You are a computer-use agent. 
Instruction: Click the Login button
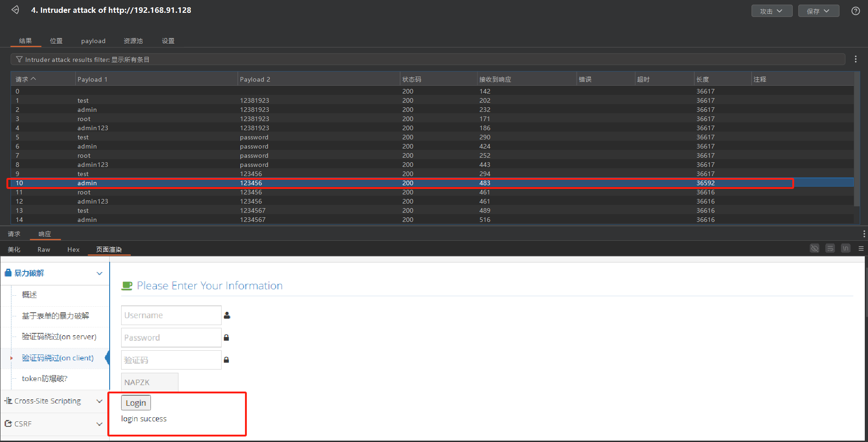click(x=136, y=403)
